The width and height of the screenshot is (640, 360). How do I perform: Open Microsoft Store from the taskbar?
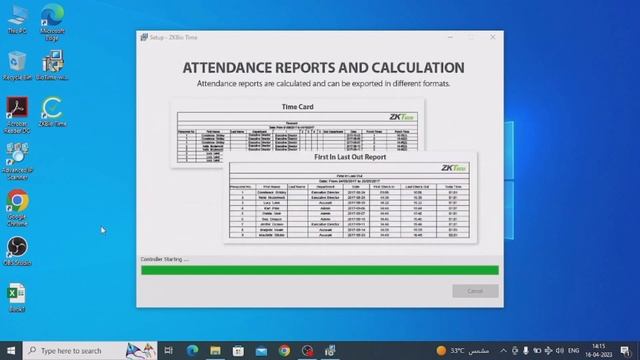pos(238,351)
